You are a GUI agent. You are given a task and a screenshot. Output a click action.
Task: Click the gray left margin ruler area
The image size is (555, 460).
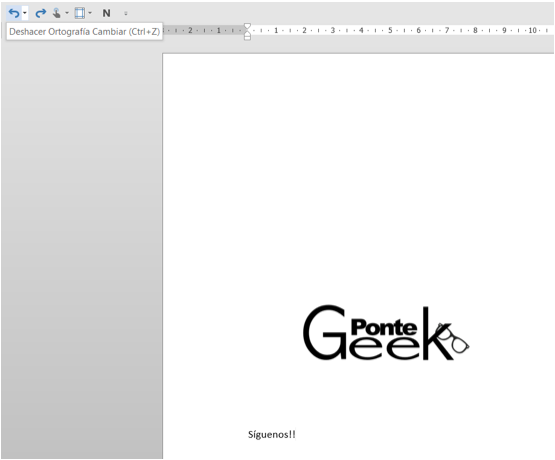(x=204, y=30)
